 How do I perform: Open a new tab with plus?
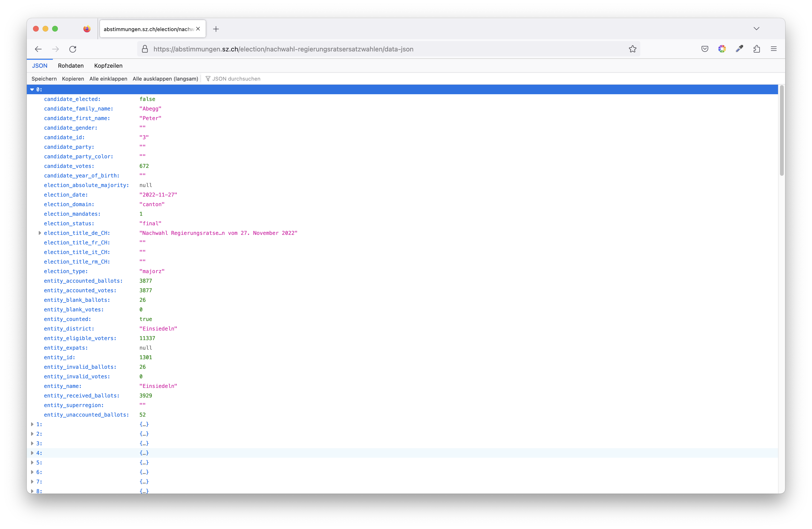pos(216,29)
